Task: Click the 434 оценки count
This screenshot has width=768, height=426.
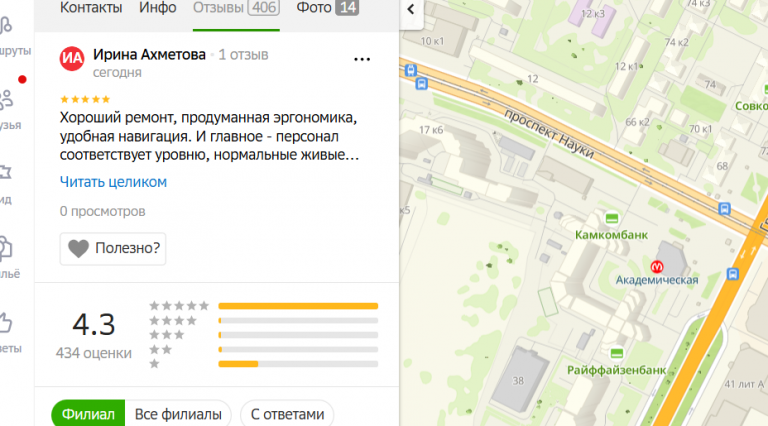Action: 94,353
